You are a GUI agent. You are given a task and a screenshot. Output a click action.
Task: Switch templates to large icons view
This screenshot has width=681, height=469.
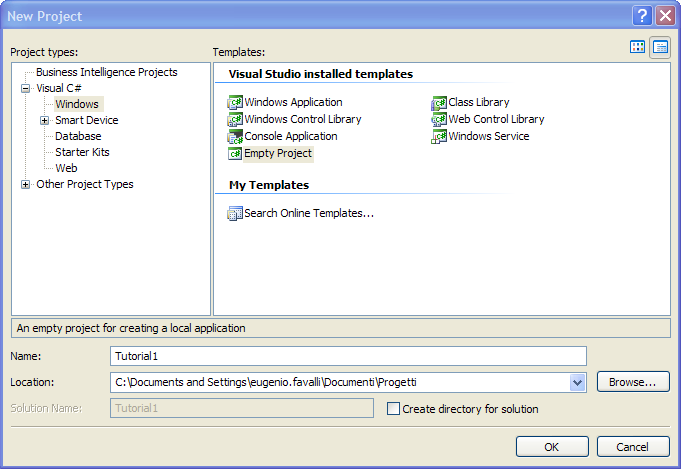(x=638, y=47)
